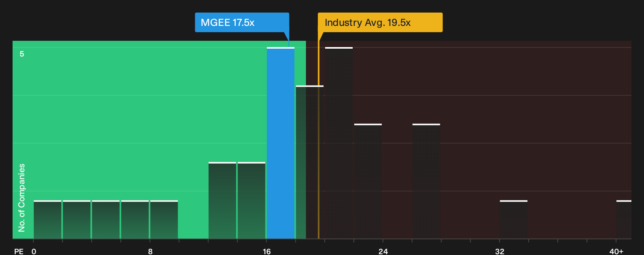Image resolution: width=644 pixels, height=255 pixels.
Task: Click the PE axis label
Action: (x=19, y=251)
